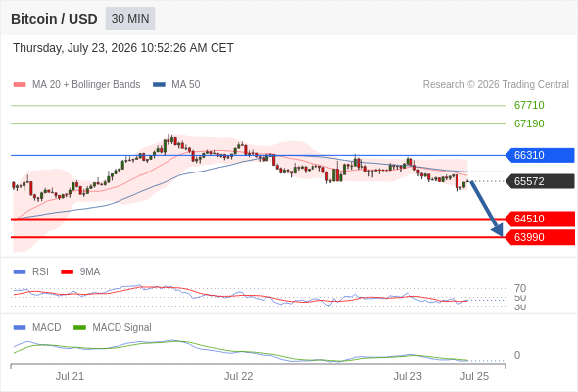This screenshot has height=392, width=578.
Task: Select the 66310 blue pivot price tag
Action: pyautogui.click(x=540, y=155)
